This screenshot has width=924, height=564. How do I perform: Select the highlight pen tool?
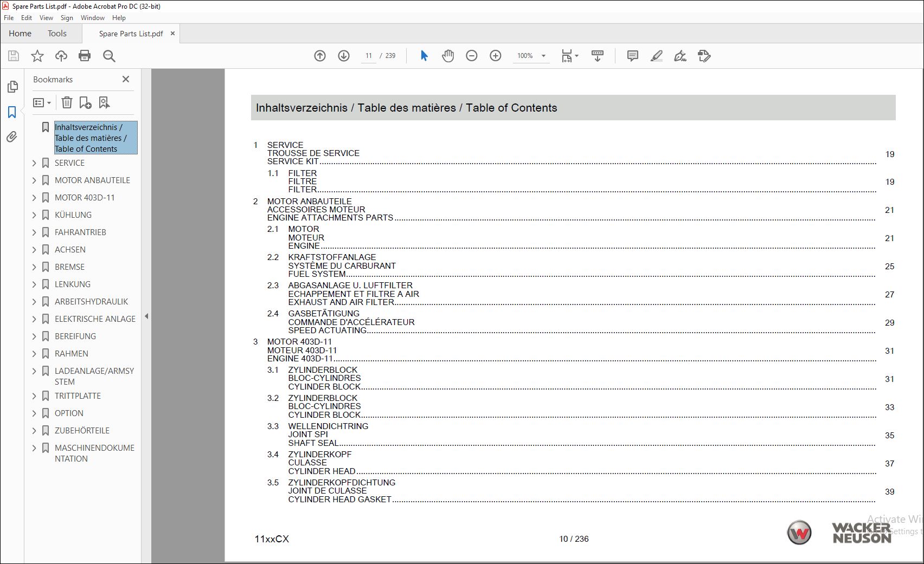pyautogui.click(x=657, y=56)
